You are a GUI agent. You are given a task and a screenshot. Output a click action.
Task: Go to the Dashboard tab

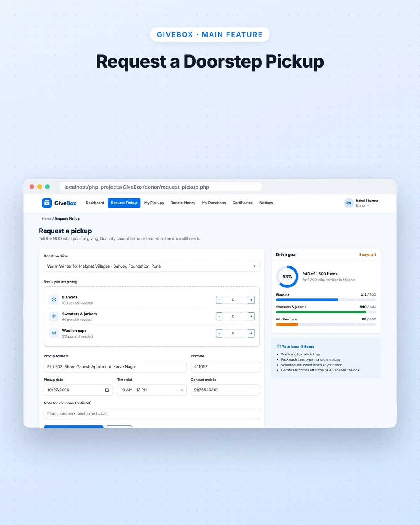pos(95,203)
